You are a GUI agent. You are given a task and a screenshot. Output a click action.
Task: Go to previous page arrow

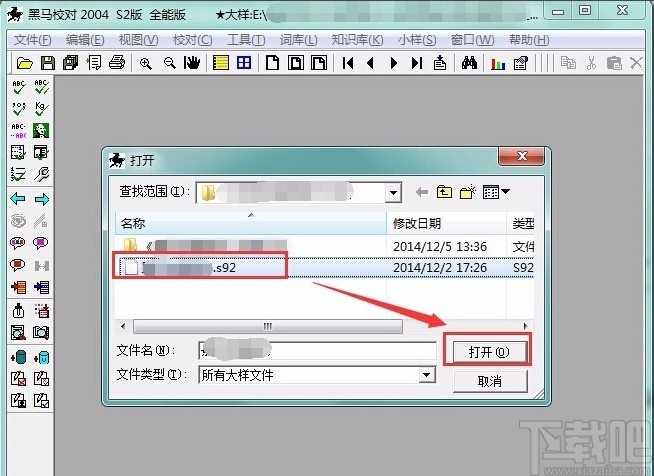[370, 63]
